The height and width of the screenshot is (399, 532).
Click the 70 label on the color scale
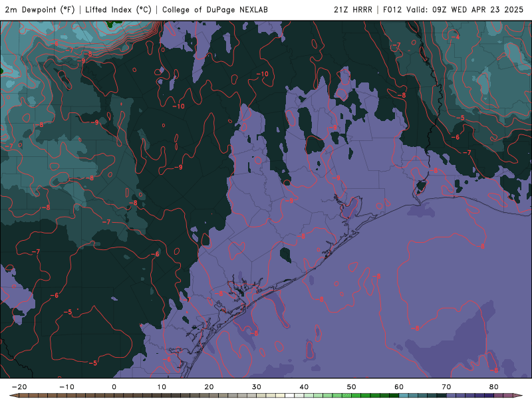click(446, 387)
